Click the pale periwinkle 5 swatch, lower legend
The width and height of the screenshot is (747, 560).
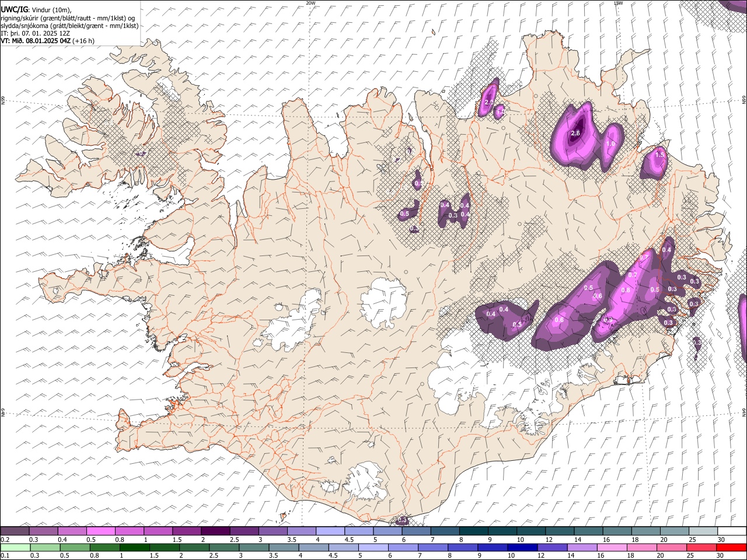373,547
